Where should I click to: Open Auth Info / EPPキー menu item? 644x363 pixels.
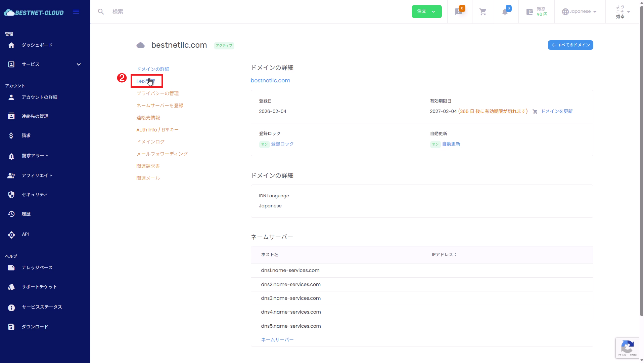[157, 130]
